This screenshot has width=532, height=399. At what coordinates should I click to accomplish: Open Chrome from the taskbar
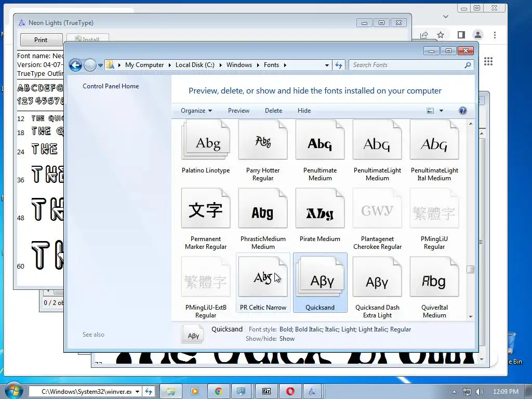[x=219, y=391]
